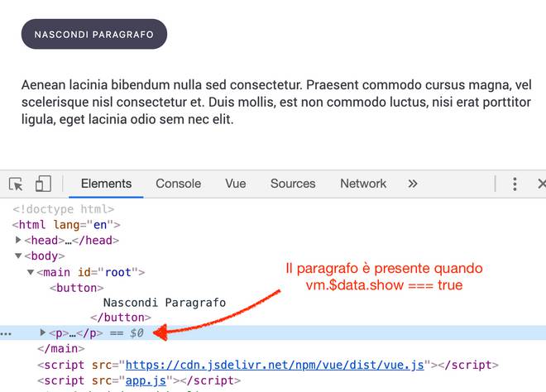Close the DevTools panel

pos(541,184)
